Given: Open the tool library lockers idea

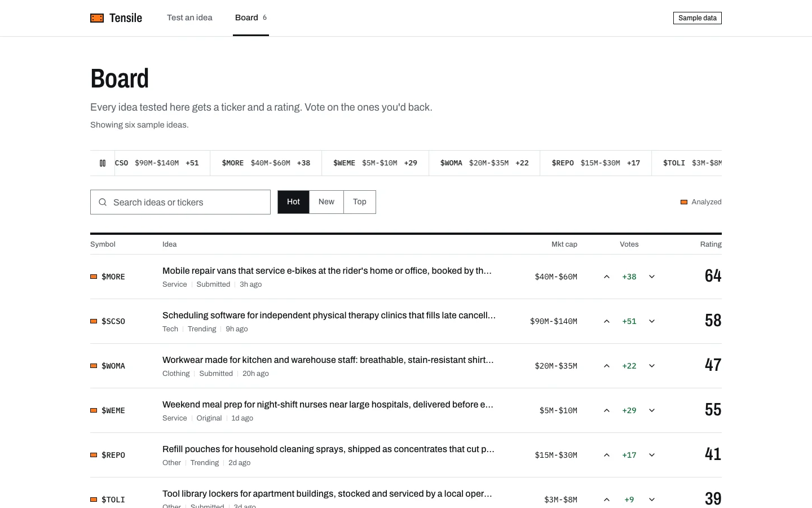Looking at the screenshot, I should tap(327, 494).
